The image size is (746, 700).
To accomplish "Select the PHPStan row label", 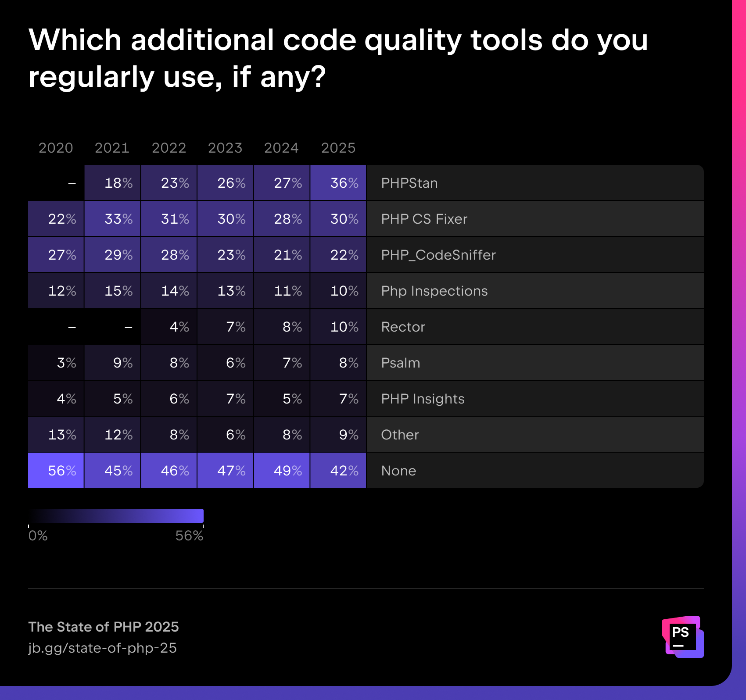I will coord(409,183).
